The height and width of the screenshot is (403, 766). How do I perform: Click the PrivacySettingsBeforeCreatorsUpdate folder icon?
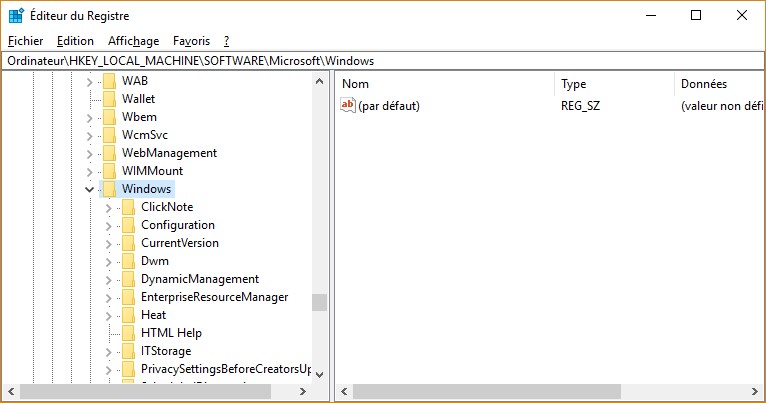click(128, 369)
